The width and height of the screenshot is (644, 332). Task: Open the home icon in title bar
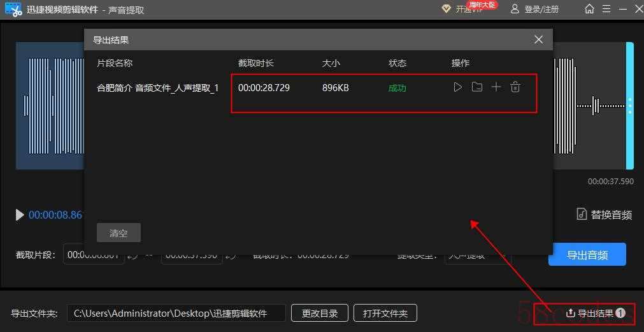tap(589, 9)
